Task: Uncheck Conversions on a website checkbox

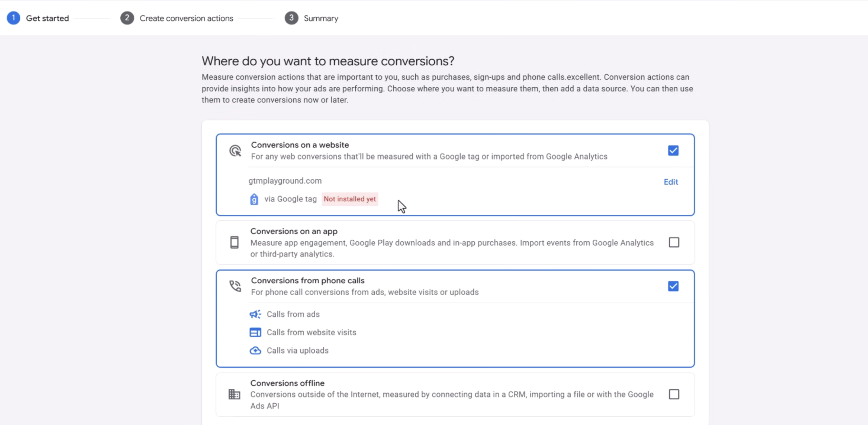Action: click(673, 150)
